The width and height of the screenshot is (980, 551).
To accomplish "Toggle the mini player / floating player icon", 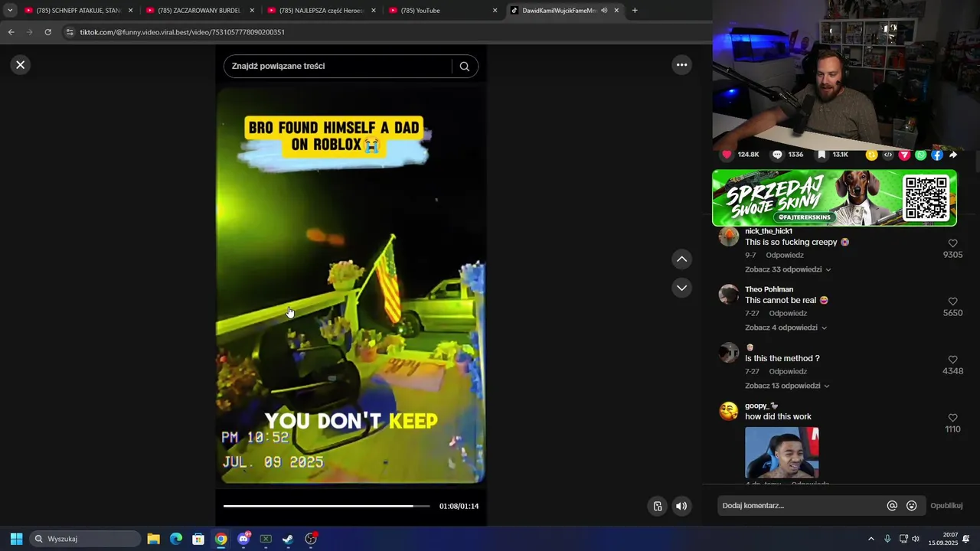I will 658,506.
